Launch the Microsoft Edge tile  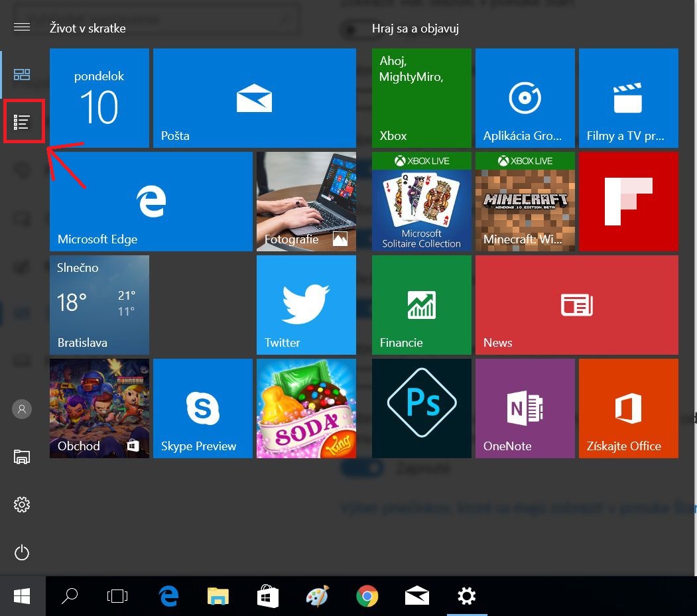click(151, 202)
